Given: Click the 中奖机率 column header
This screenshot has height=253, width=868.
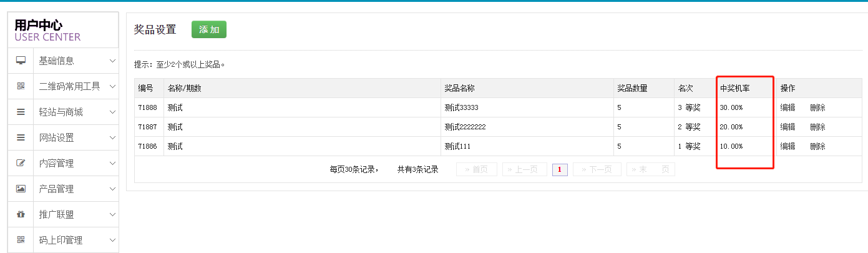Looking at the screenshot, I should point(734,88).
